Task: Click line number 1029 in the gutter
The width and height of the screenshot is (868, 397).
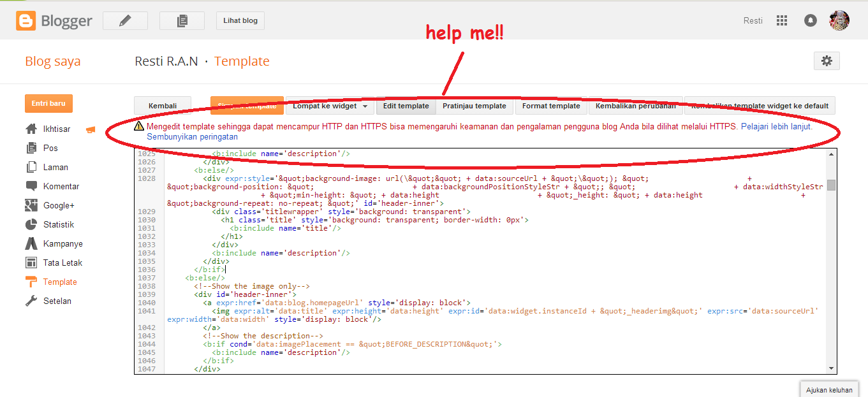Action: coord(147,212)
